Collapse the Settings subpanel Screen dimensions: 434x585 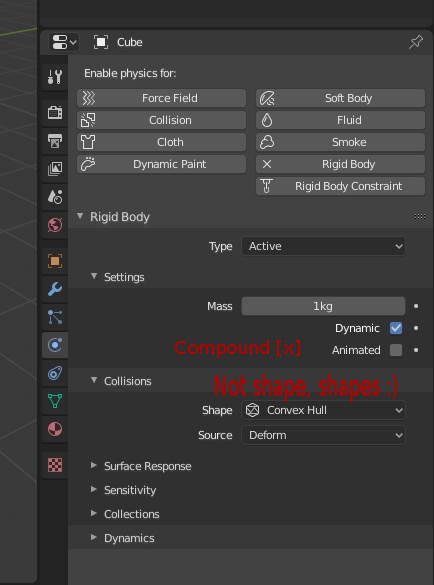(94, 276)
